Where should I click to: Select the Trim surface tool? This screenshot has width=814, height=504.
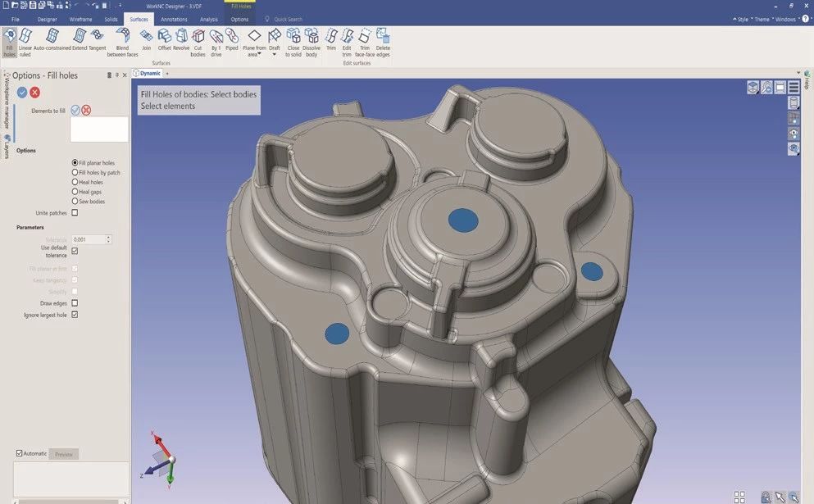(331, 40)
